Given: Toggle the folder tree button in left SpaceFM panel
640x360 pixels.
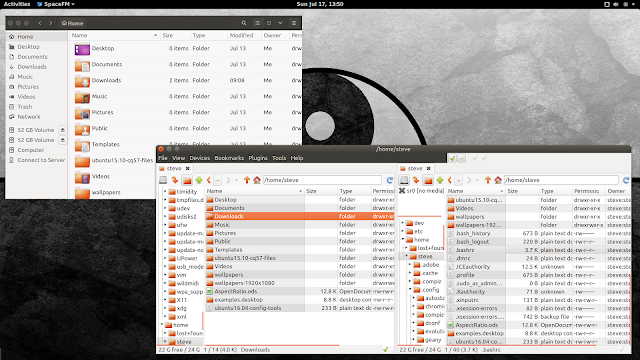Looking at the screenshot, I should pos(187,180).
